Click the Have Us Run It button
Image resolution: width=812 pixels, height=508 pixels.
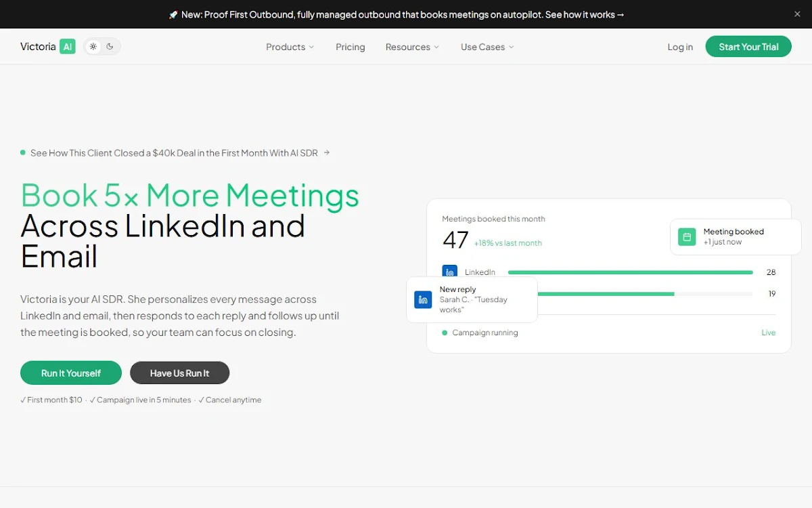[x=180, y=373]
